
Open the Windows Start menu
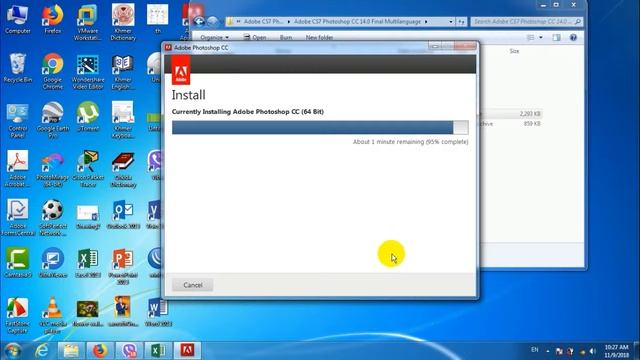click(12, 351)
